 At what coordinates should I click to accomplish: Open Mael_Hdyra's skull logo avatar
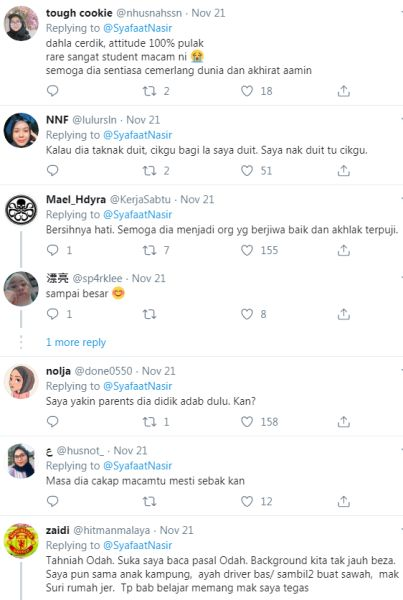pos(21,210)
